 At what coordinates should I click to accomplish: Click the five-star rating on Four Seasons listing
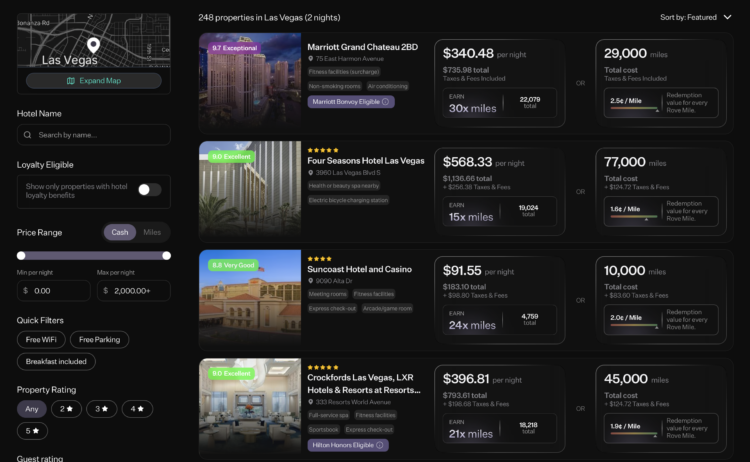tap(323, 150)
